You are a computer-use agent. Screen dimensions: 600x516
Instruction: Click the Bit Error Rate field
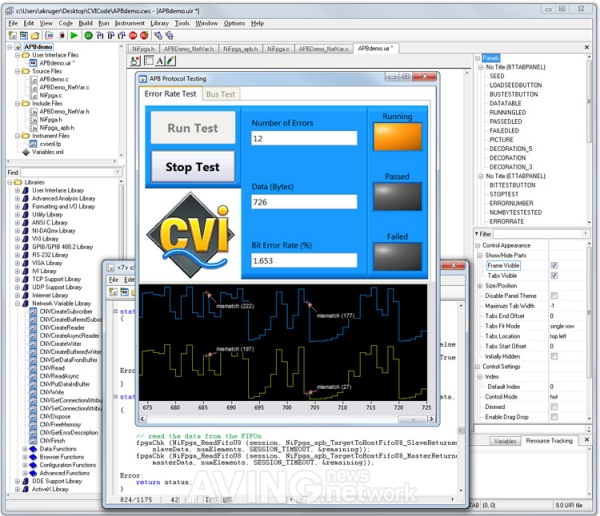point(304,261)
